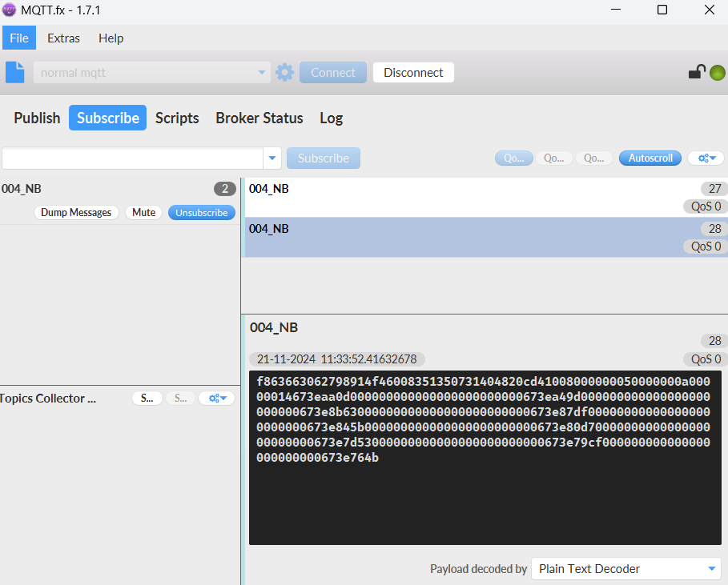The width and height of the screenshot is (728, 585).
Task: Click the Subscribe button next to topic field
Action: [323, 158]
